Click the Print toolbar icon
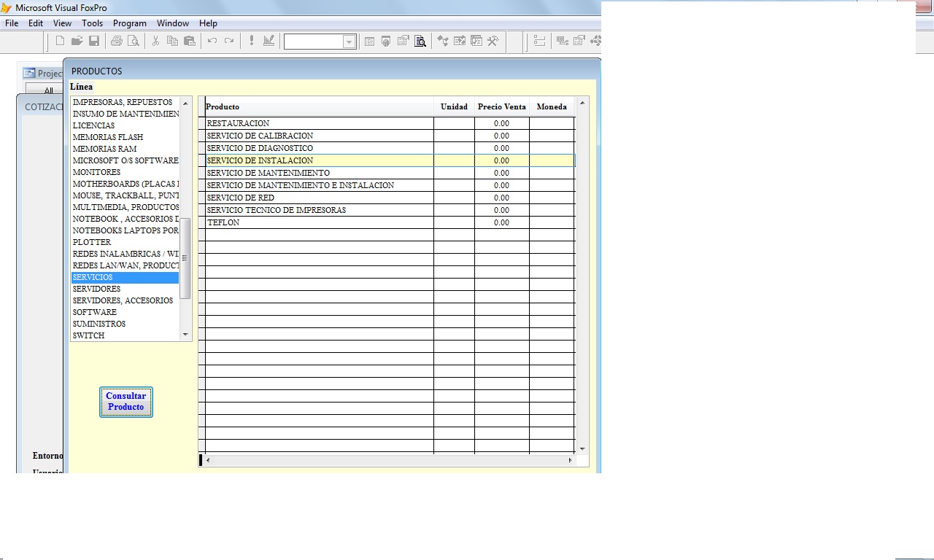 pos(116,41)
